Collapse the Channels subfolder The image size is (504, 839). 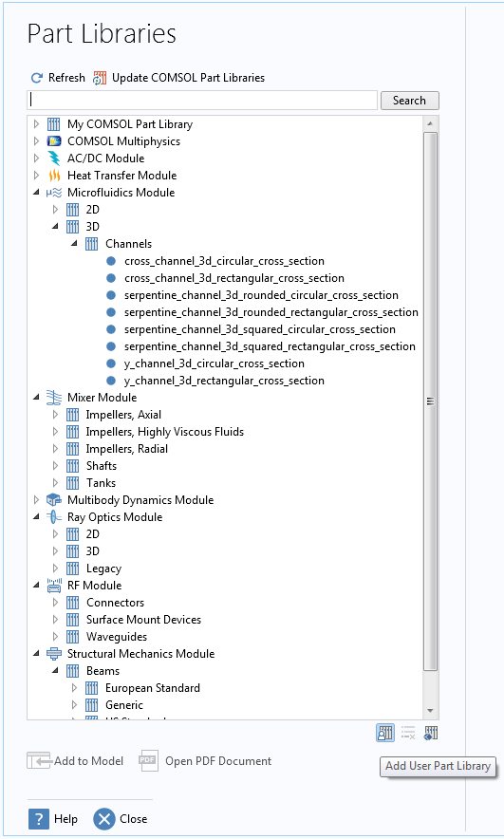(x=74, y=244)
